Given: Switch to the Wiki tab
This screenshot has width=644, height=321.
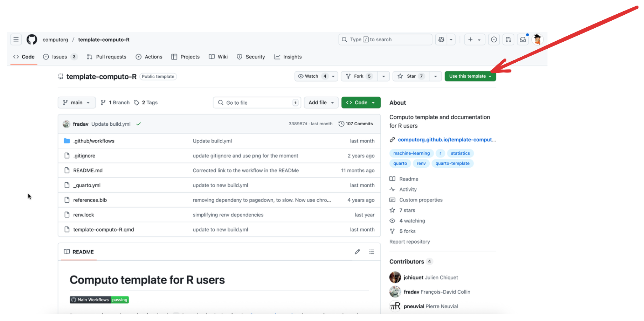Looking at the screenshot, I should tap(218, 57).
